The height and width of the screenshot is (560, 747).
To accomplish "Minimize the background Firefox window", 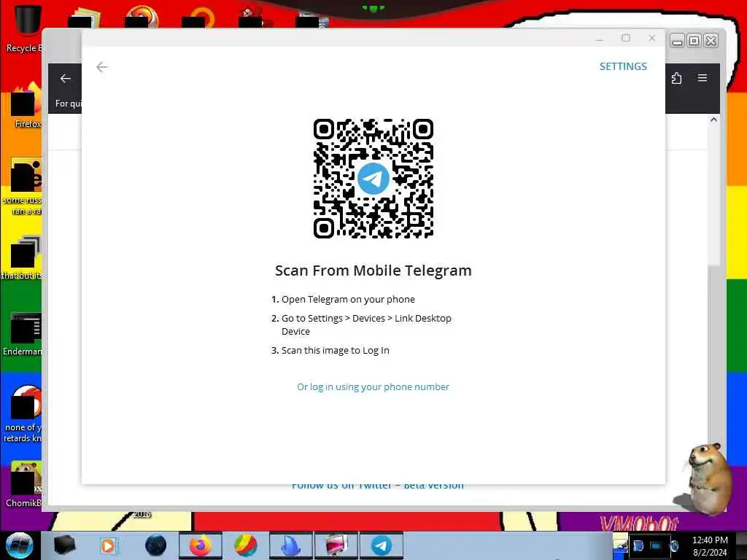I will tap(677, 42).
